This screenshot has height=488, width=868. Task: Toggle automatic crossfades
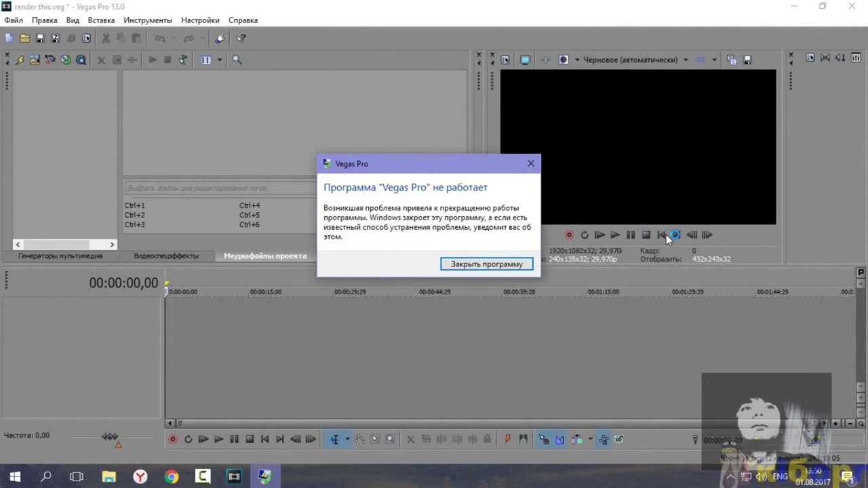[559, 439]
